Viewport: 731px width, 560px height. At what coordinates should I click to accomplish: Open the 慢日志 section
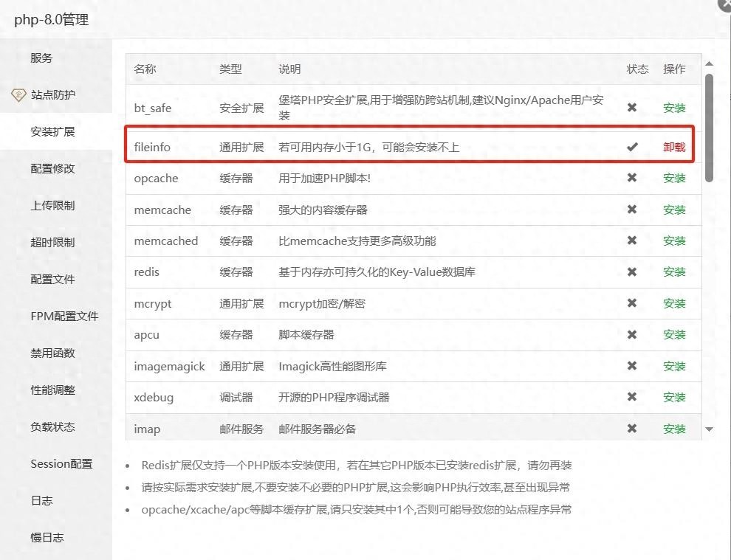(x=46, y=537)
